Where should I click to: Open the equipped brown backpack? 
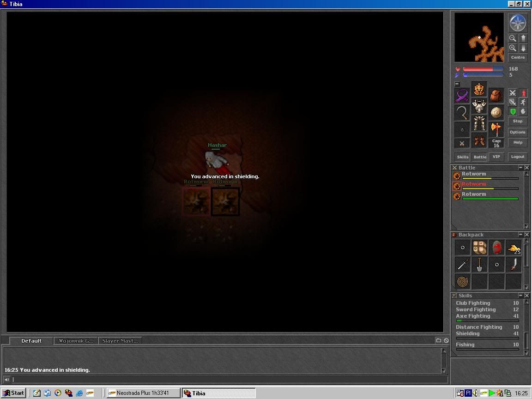tap(496, 96)
